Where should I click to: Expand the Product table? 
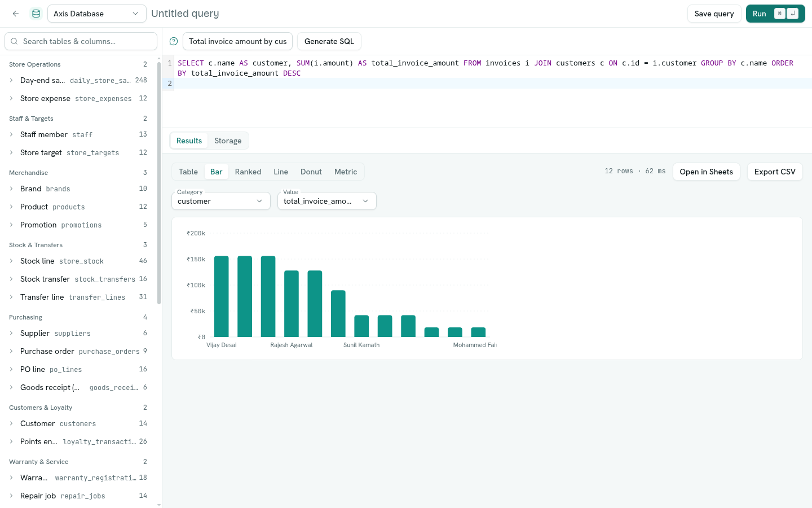[78, 207]
